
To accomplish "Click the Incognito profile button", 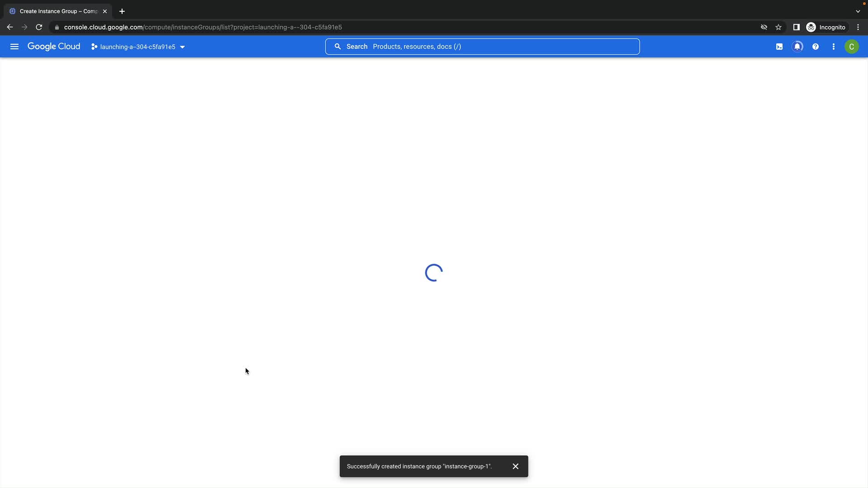I will [x=826, y=27].
